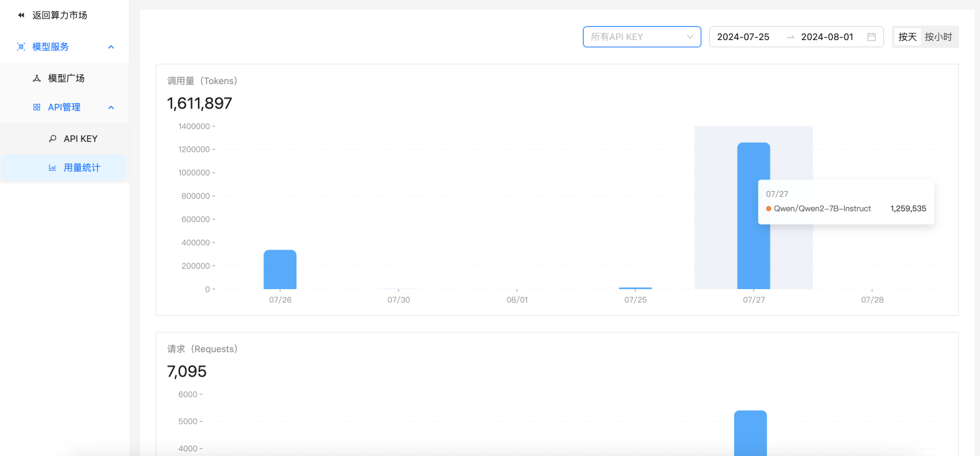Click the 模型广场 icon in sidebar

click(x=37, y=78)
